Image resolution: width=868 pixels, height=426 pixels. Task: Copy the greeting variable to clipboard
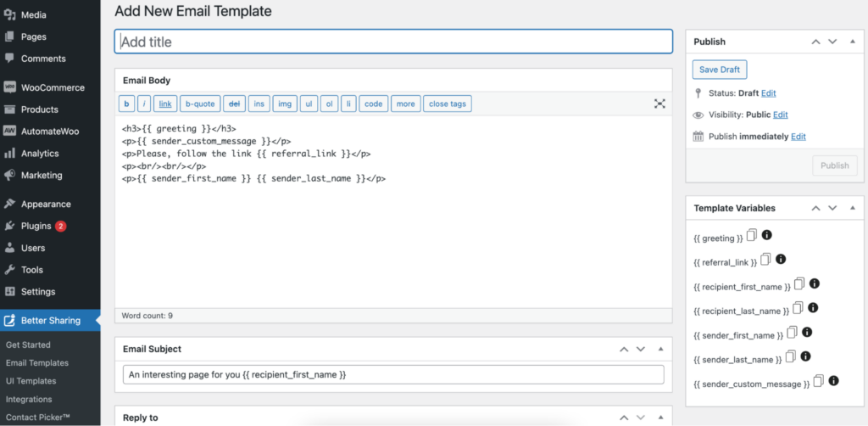751,235
